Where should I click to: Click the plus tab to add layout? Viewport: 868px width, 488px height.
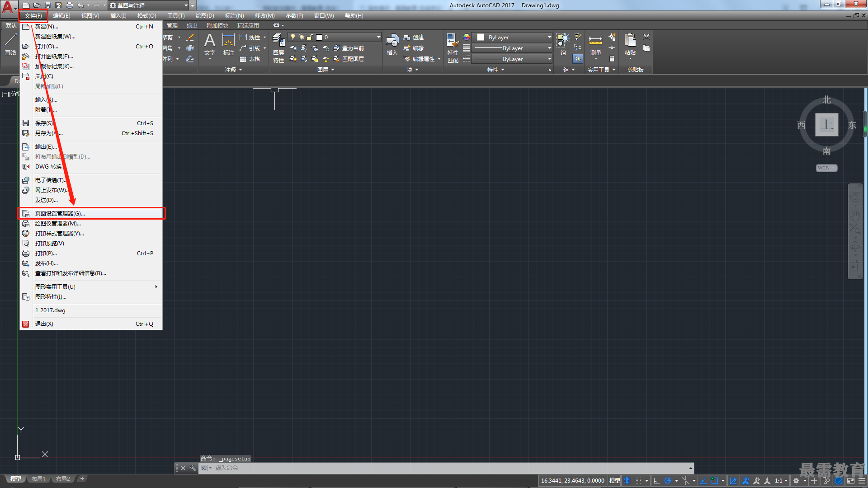pos(82,479)
